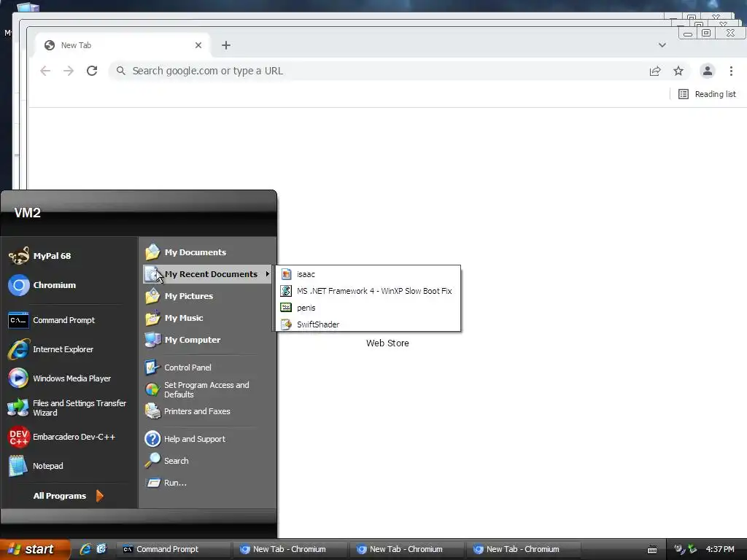747x560 pixels.
Task: Open MS .NET Framework 4 WinXP Slow Boot Fix
Action: [368, 291]
